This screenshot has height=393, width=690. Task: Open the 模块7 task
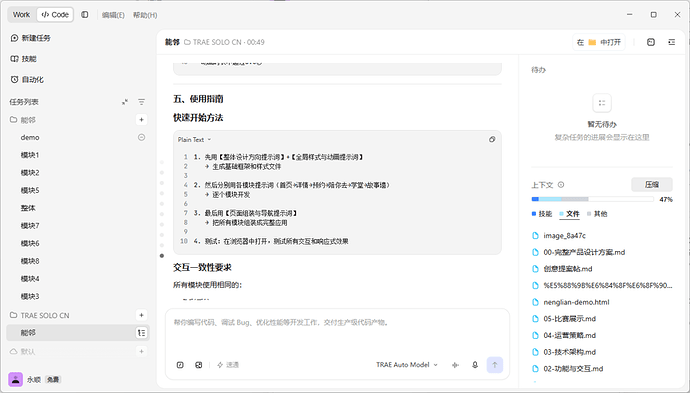(30, 225)
